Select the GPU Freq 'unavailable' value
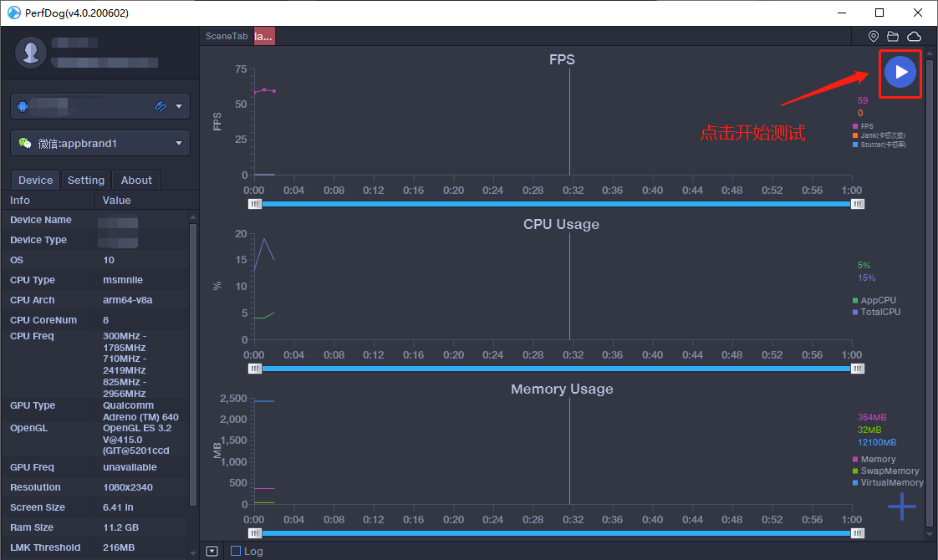Viewport: 938px width, 560px height. 130,467
